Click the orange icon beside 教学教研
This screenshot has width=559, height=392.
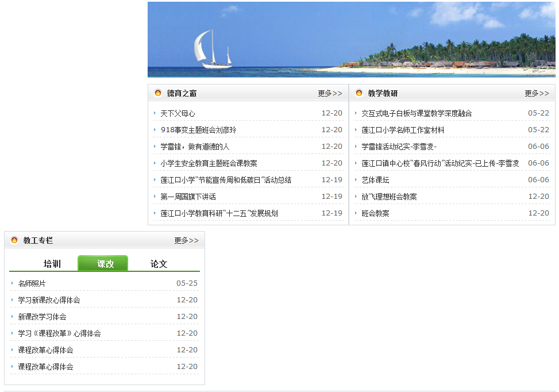tap(359, 93)
